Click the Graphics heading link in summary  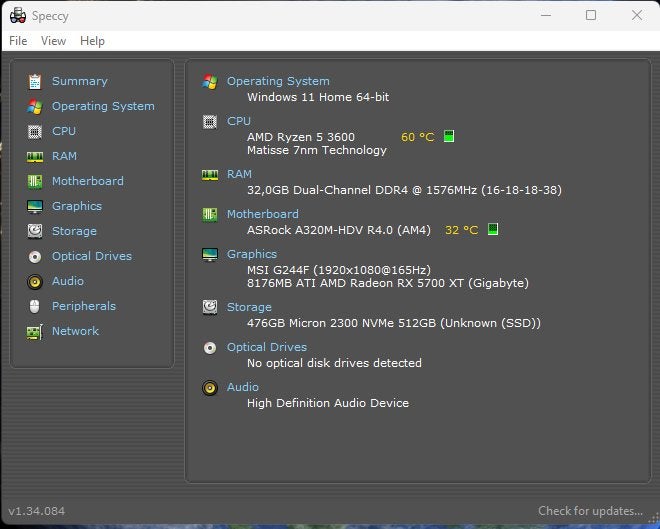pyautogui.click(x=252, y=254)
